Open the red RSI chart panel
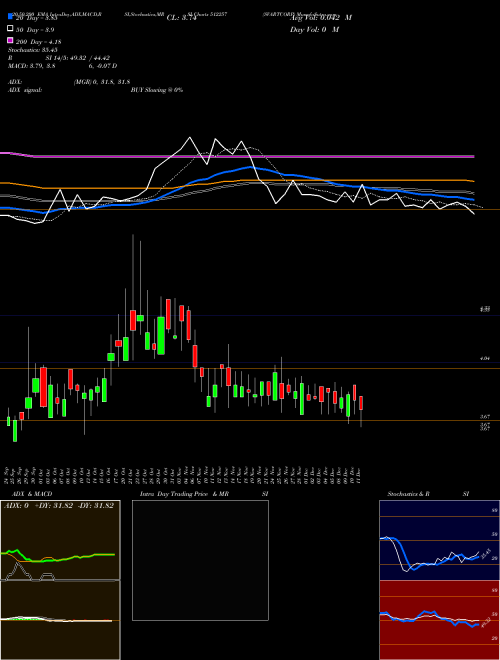Viewport: 500px width, 660px height. (x=439, y=620)
